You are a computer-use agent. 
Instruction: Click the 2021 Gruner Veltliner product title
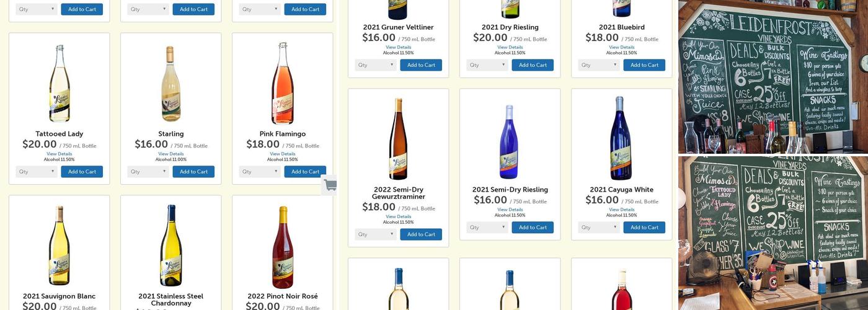click(399, 27)
